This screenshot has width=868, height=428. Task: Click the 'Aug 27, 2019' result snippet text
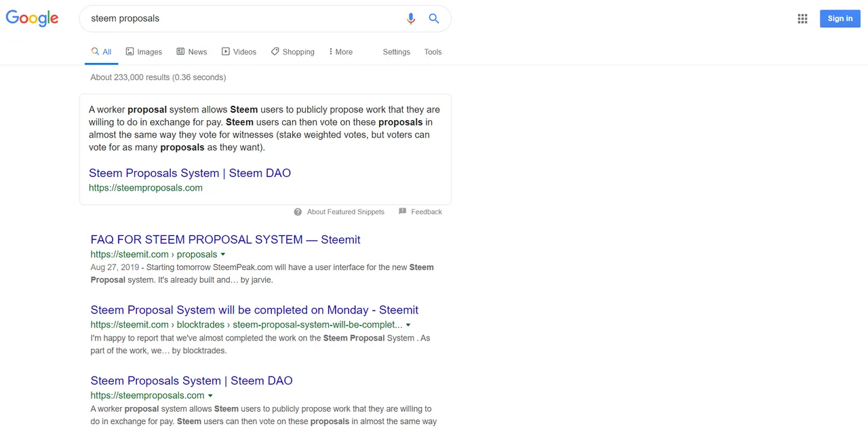(x=262, y=273)
